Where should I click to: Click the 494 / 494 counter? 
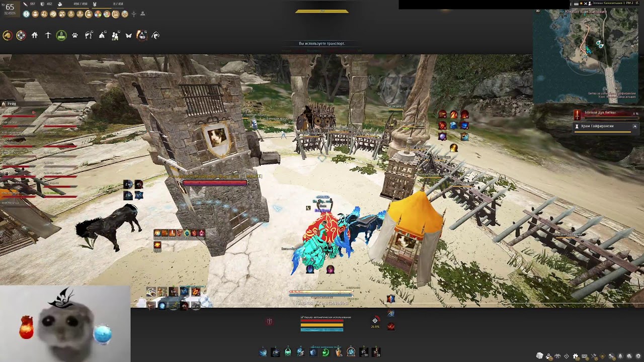point(80,4)
